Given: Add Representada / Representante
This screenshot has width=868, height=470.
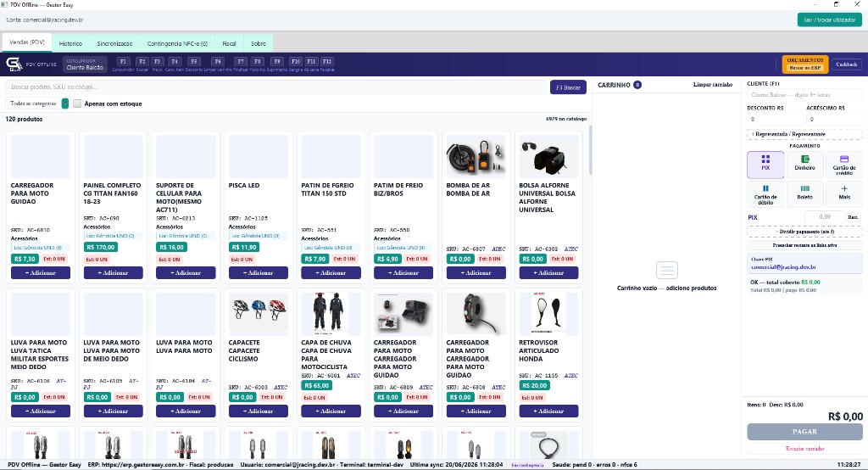Looking at the screenshot, I should point(804,134).
